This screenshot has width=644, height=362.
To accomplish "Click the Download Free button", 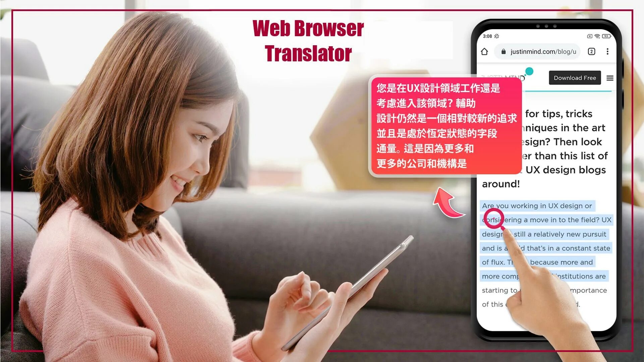I will (574, 78).
